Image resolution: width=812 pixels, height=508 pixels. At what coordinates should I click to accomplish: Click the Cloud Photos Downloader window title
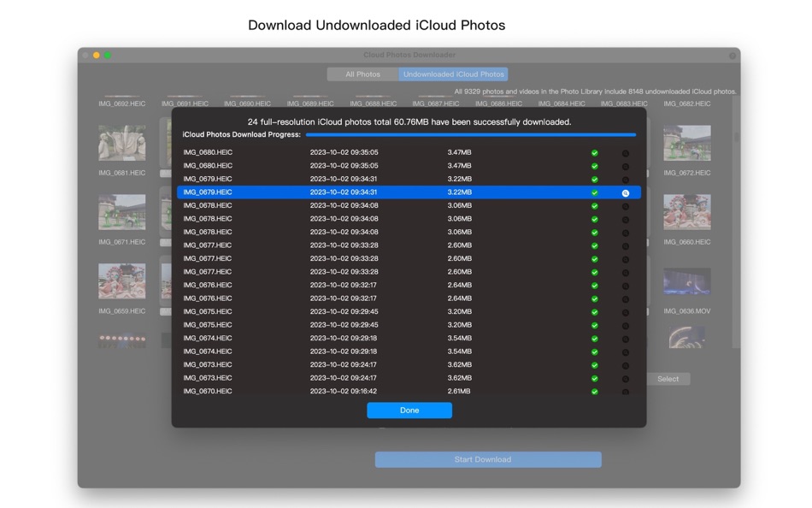point(409,55)
